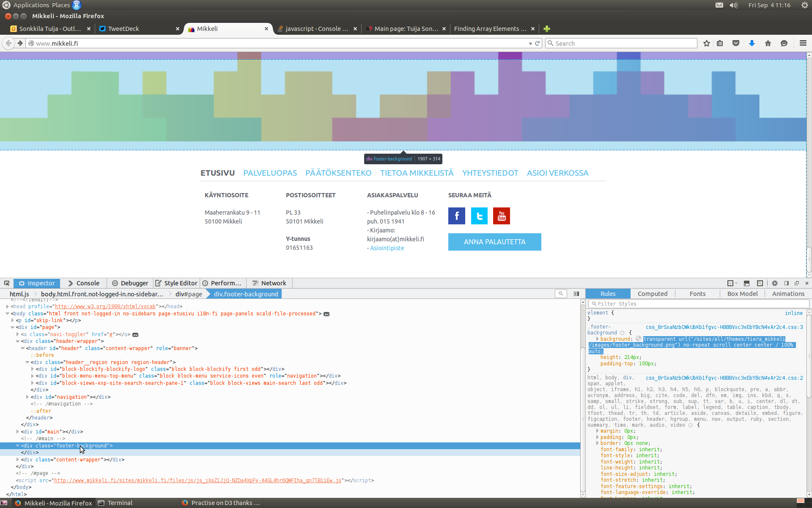Click the Firefox Home button
The image size is (812, 508).
click(768, 43)
